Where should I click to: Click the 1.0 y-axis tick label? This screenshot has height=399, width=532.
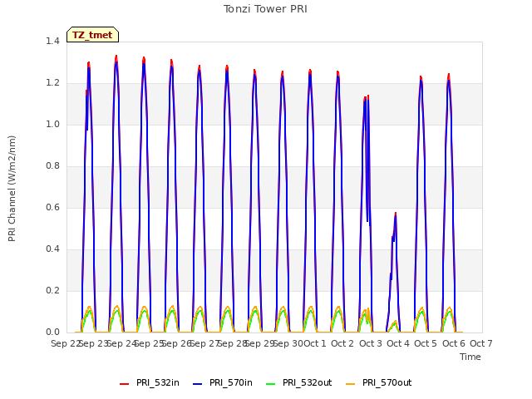[x=52, y=125]
